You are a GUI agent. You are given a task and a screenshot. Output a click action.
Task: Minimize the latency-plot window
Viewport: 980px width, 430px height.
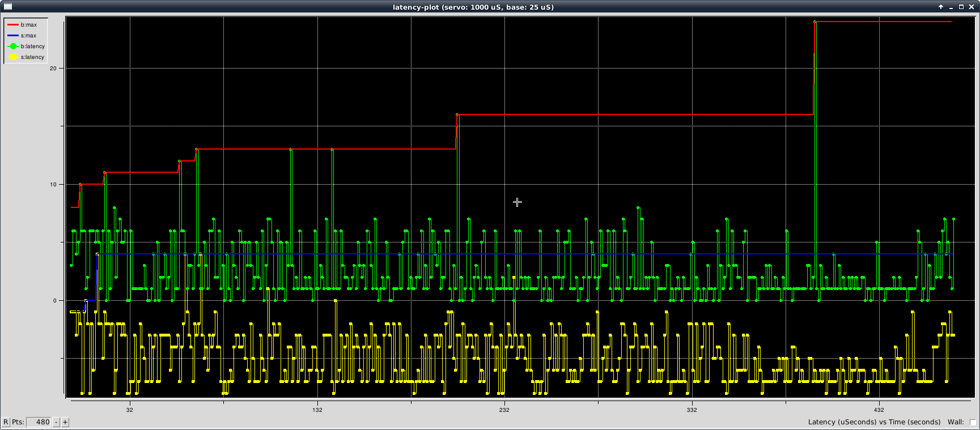951,7
